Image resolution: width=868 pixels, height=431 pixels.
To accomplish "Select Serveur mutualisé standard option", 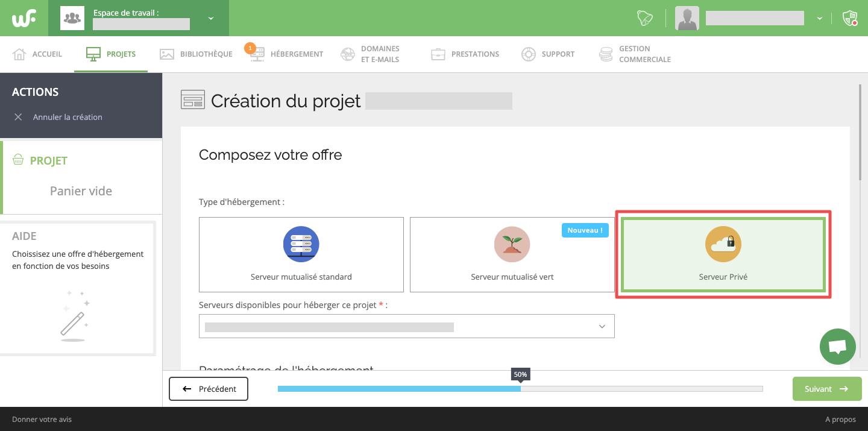I will pos(301,254).
